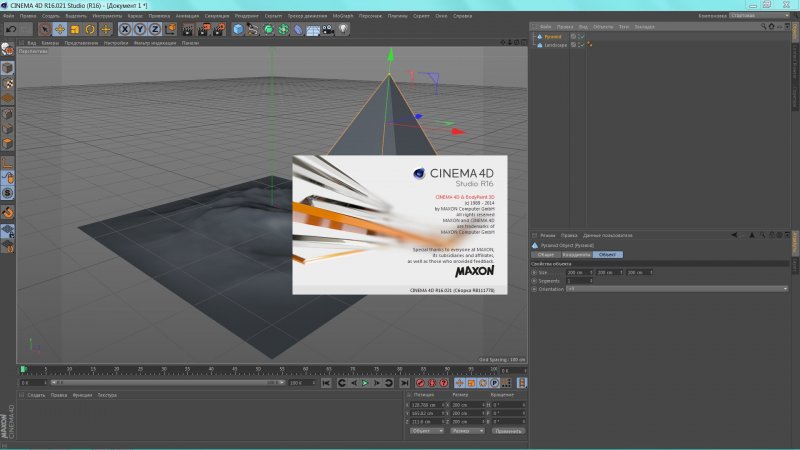Viewport: 800px width, 450px height.
Task: Click Render View clapperboard icon
Action: pos(188,30)
